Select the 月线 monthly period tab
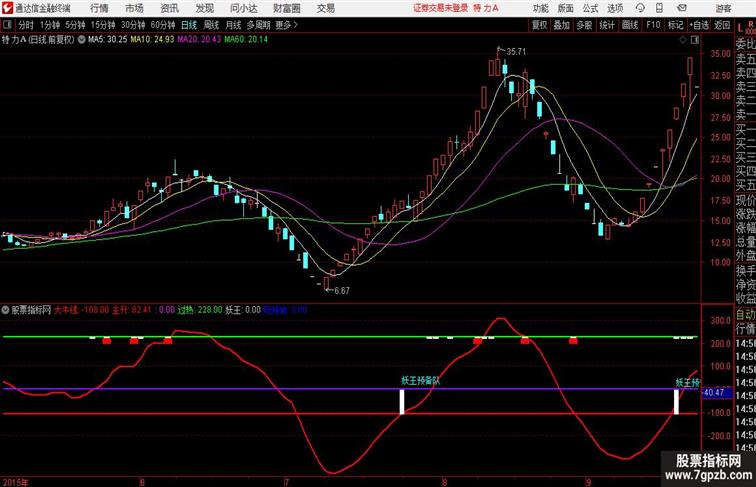756x487 pixels. tap(233, 25)
